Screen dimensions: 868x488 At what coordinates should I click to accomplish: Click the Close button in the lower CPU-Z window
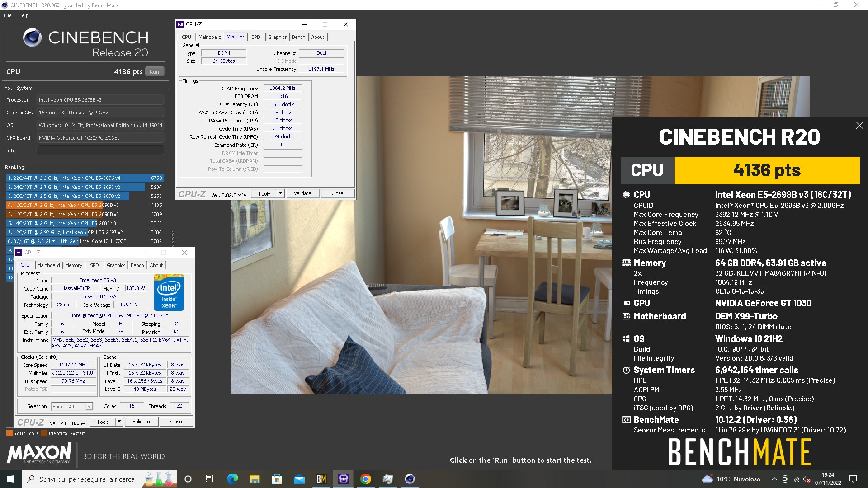pyautogui.click(x=176, y=422)
